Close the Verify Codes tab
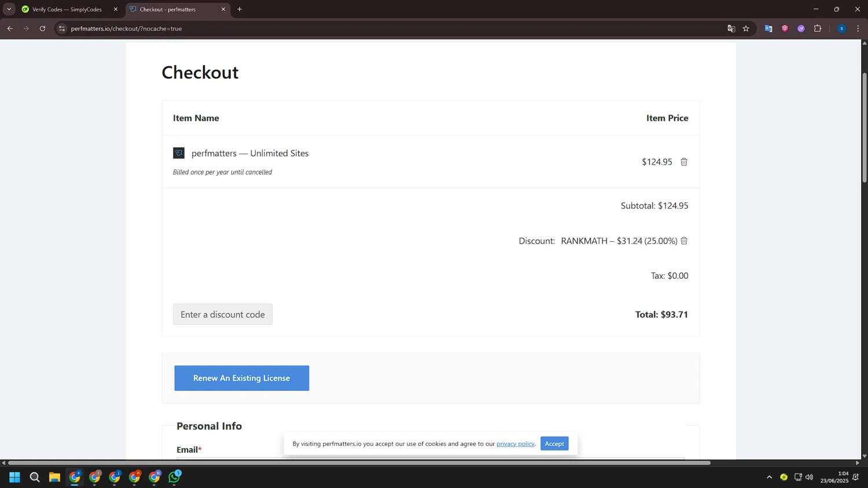The image size is (868, 488). [x=115, y=9]
